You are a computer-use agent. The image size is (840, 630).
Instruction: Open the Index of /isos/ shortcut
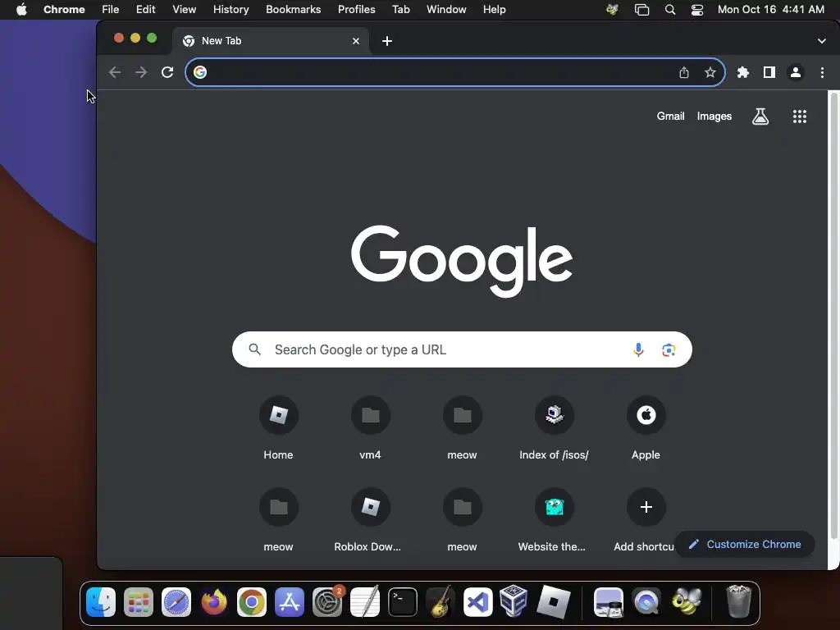(554, 427)
